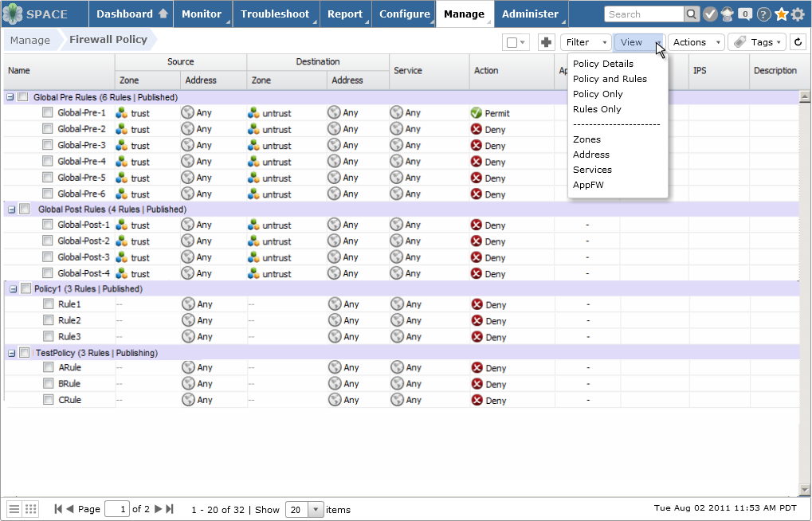Check the BRule checkbox

click(48, 383)
